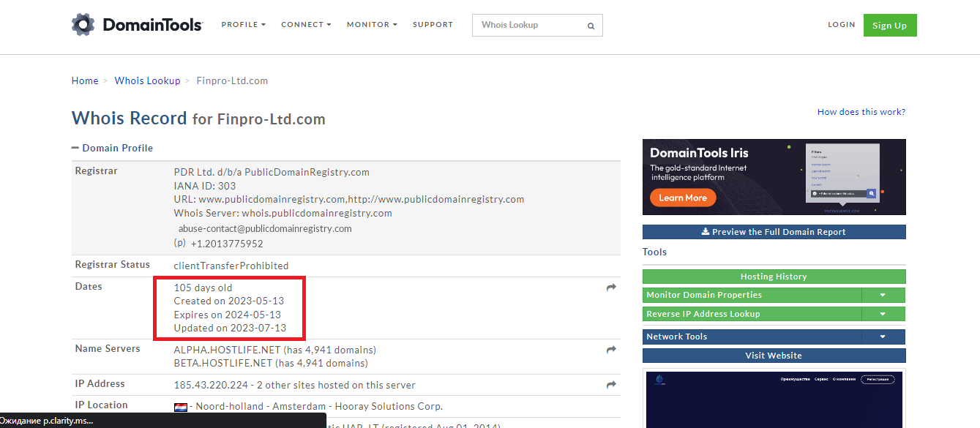Viewport: 980px width, 428px height.
Task: Click the Netherlands flag icon in IP Location
Action: click(181, 407)
